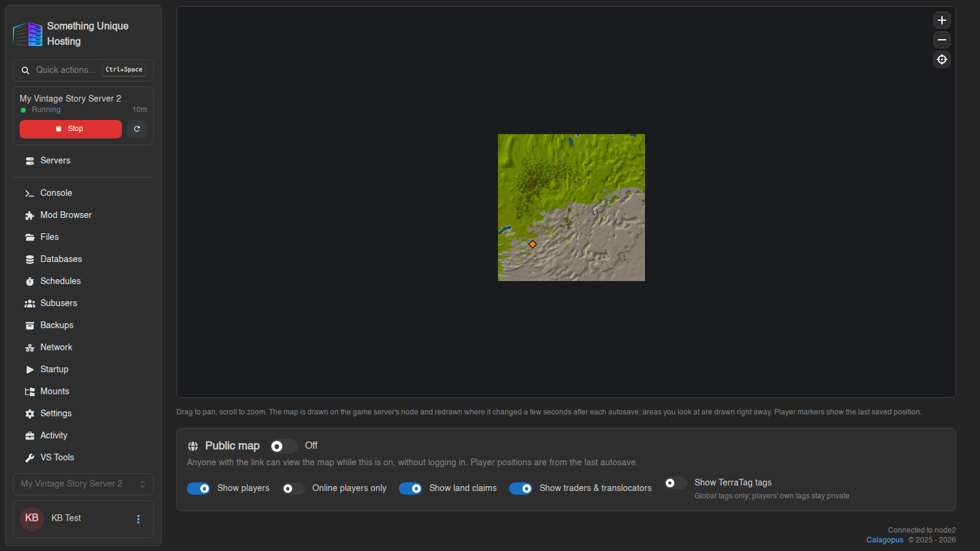Click the orange player marker on map
Screen dimensions: 980x551
click(532, 244)
